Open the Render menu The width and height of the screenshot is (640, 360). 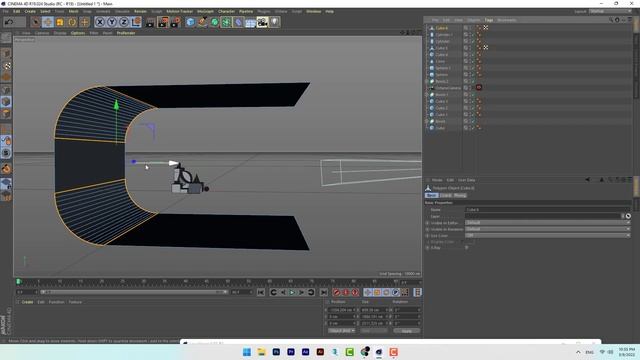(x=140, y=11)
